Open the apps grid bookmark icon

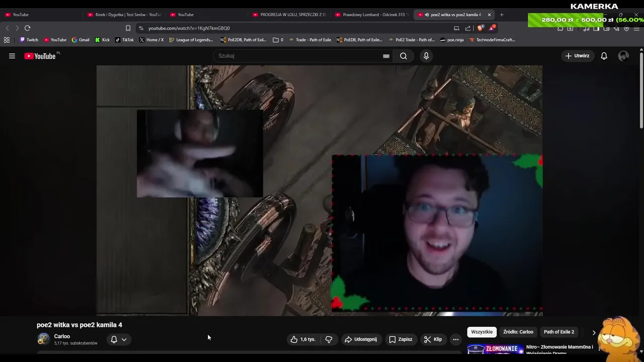pos(7,40)
